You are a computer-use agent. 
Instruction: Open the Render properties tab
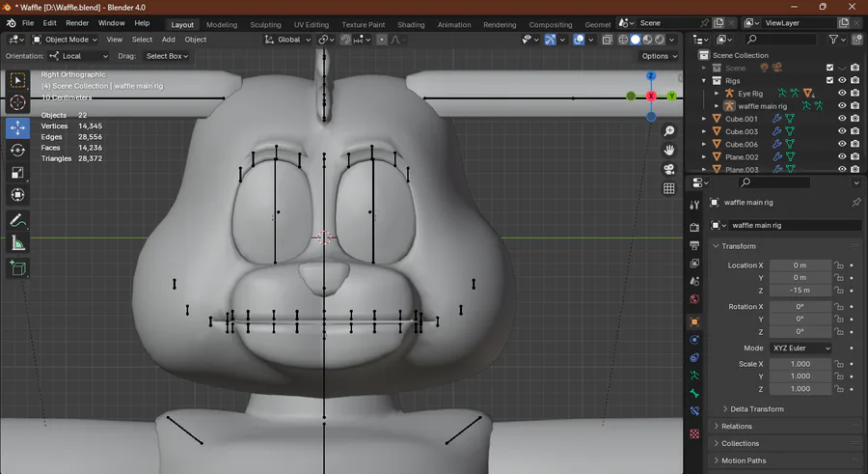click(694, 227)
